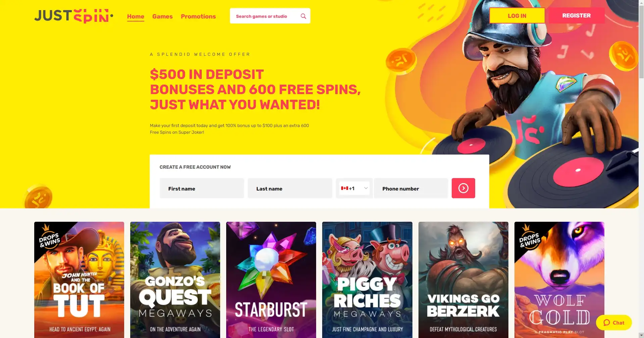Expand the +1 country code dropdown

pyautogui.click(x=354, y=188)
